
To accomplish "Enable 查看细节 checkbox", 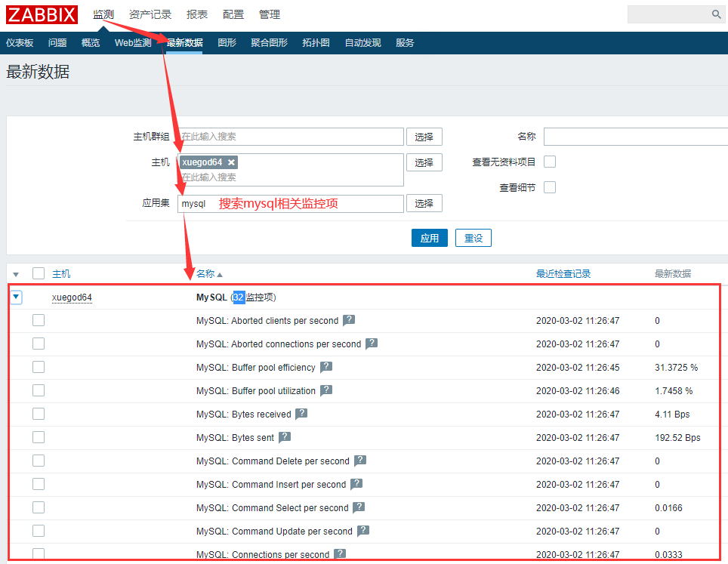I will tap(550, 187).
